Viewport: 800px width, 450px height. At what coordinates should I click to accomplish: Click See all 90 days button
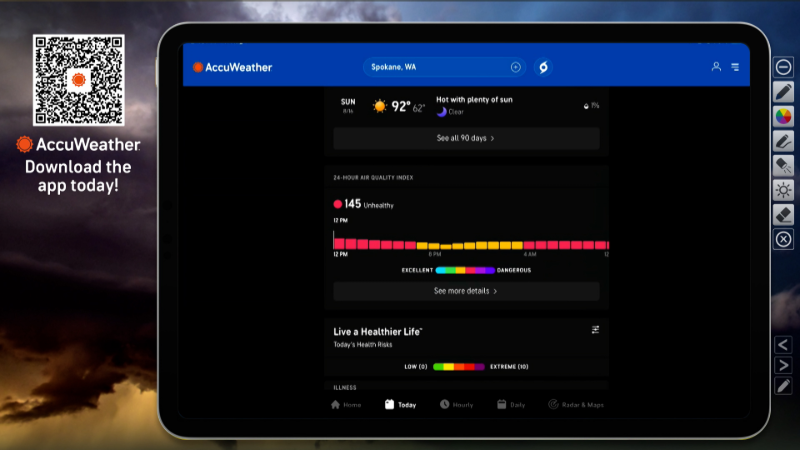tap(466, 138)
